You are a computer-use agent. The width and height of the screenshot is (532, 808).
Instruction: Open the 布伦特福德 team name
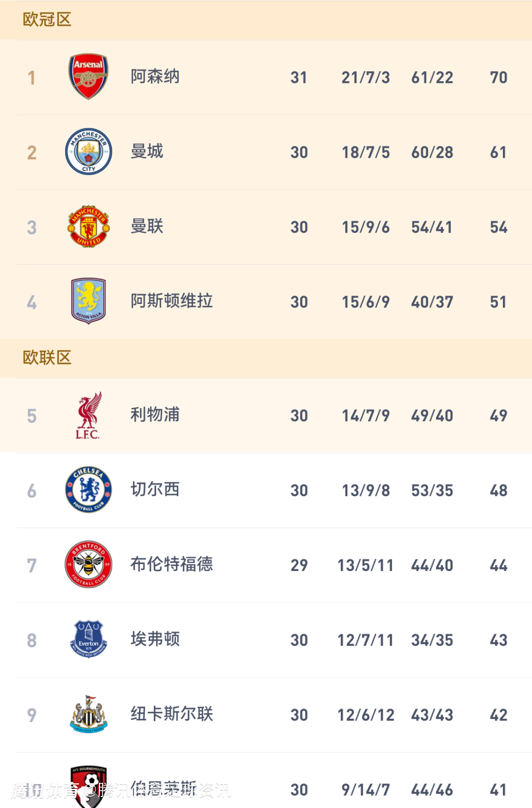pyautogui.click(x=171, y=565)
